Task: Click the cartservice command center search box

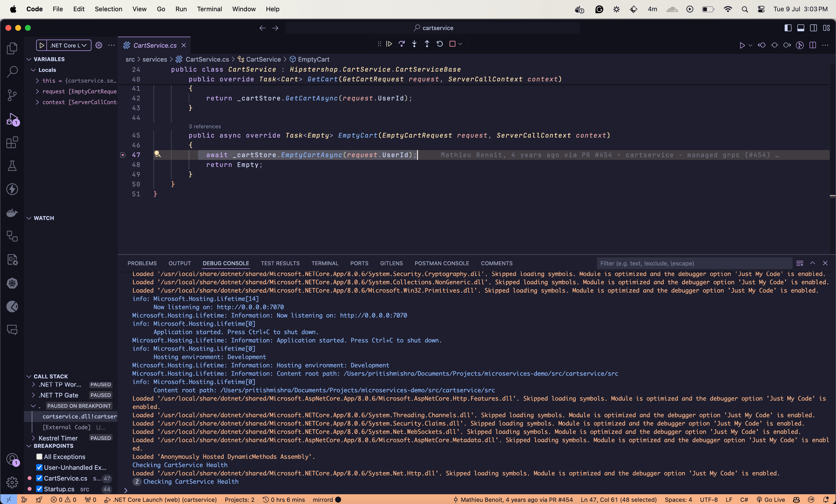Action: coord(433,28)
